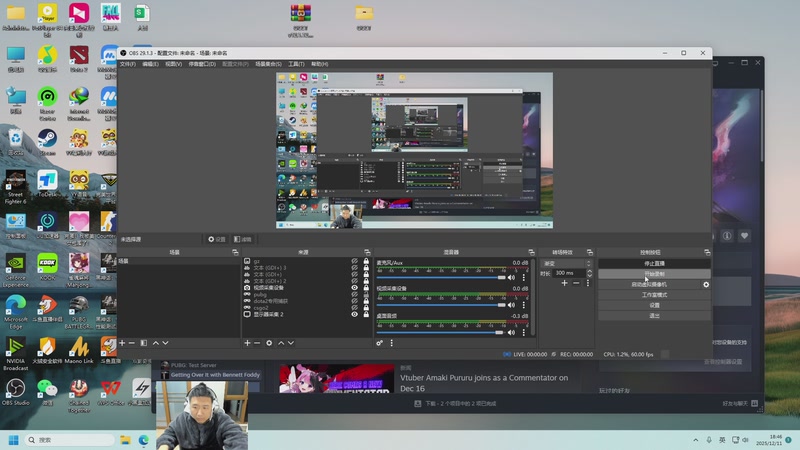800x450 pixels.
Task: Open the Tools menu in OBS
Action: coord(296,64)
